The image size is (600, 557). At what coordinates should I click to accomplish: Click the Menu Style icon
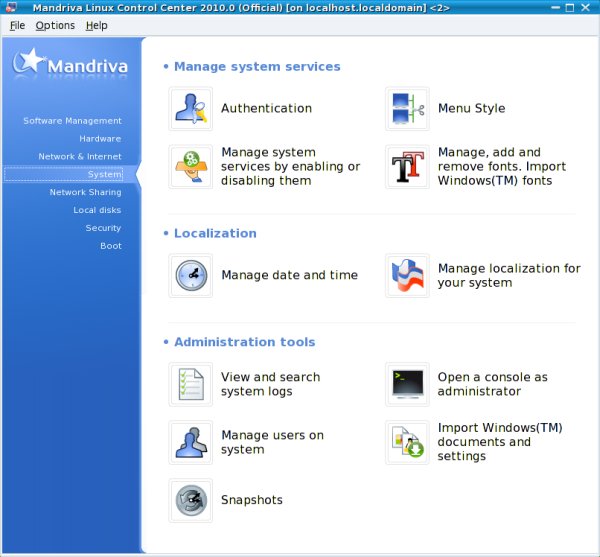coord(407,109)
